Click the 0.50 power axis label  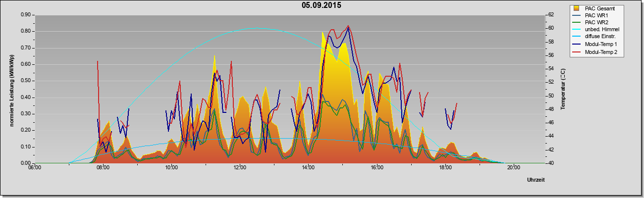pyautogui.click(x=26, y=81)
